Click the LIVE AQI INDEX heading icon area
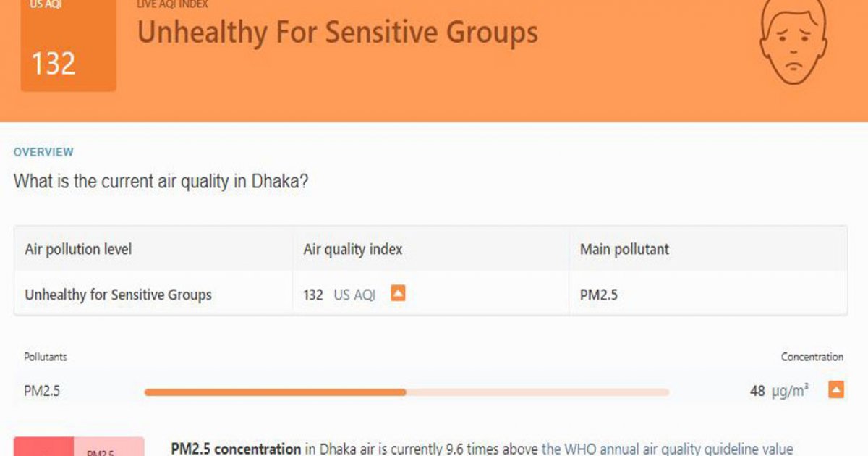 (171, 5)
